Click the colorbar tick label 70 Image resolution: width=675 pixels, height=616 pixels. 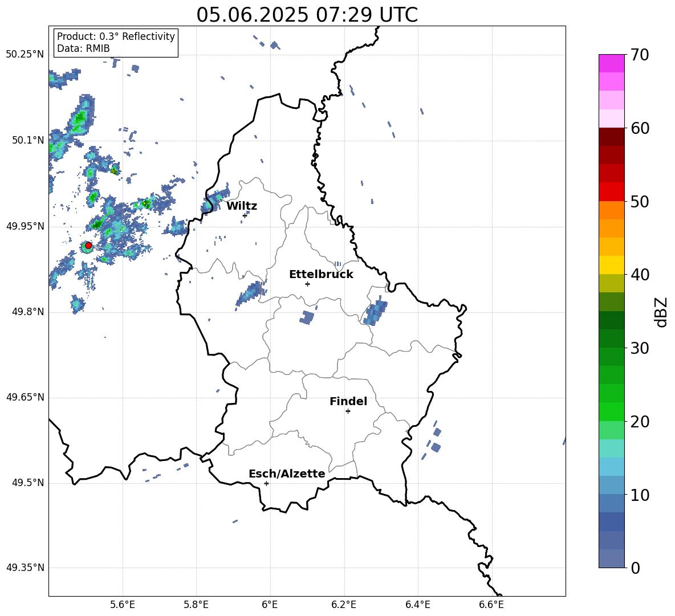click(x=640, y=55)
